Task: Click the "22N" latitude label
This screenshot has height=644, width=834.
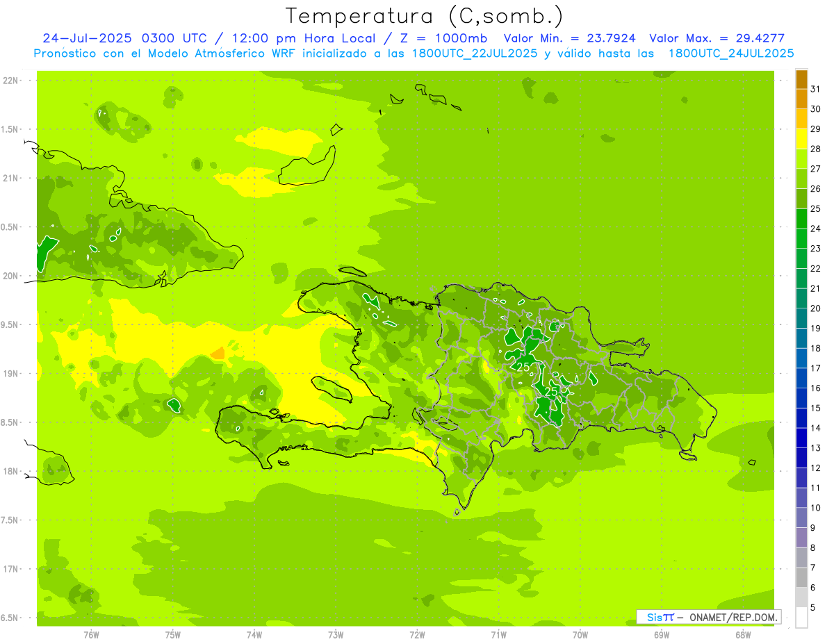Action: click(x=11, y=80)
